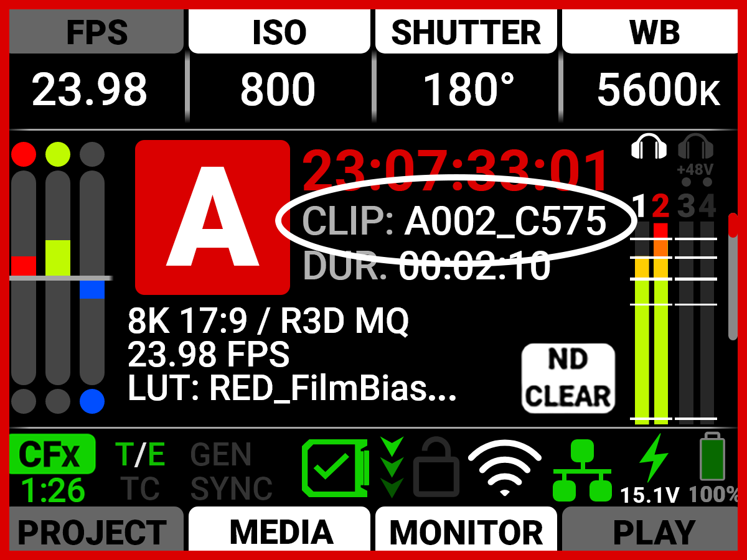Select the white headphones monitor icon

(649, 147)
